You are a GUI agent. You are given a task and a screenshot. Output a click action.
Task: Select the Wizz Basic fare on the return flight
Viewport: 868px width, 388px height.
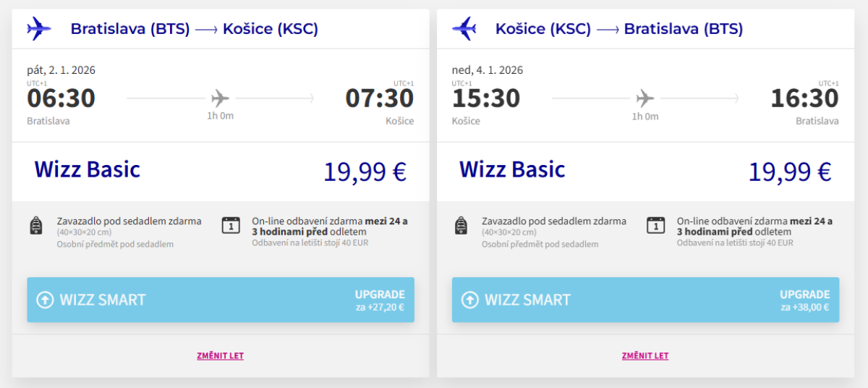click(x=512, y=169)
